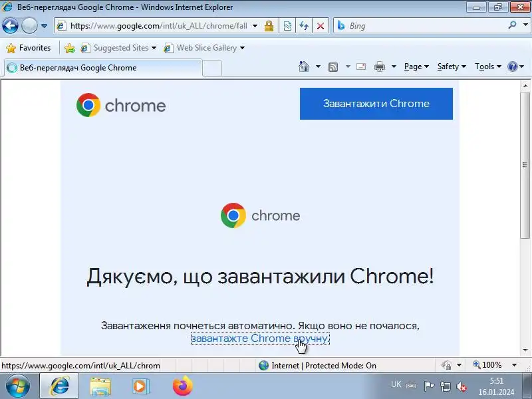Open the Web Slice Gallery dropdown
The image size is (532, 399).
pos(204,48)
